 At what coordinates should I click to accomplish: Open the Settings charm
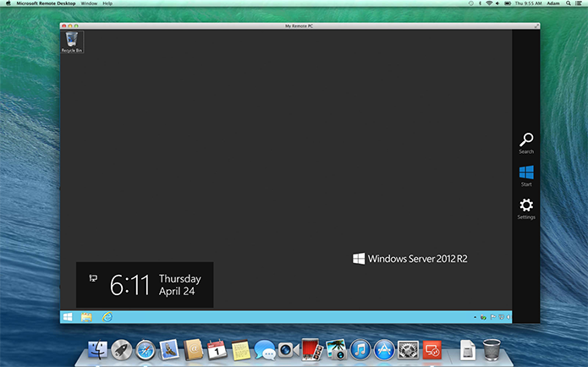[525, 207]
